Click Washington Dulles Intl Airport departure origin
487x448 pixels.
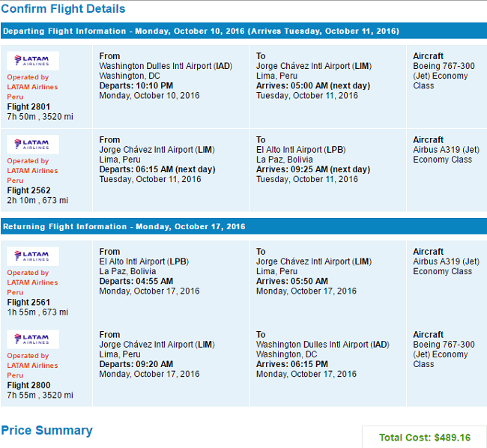click(x=166, y=66)
